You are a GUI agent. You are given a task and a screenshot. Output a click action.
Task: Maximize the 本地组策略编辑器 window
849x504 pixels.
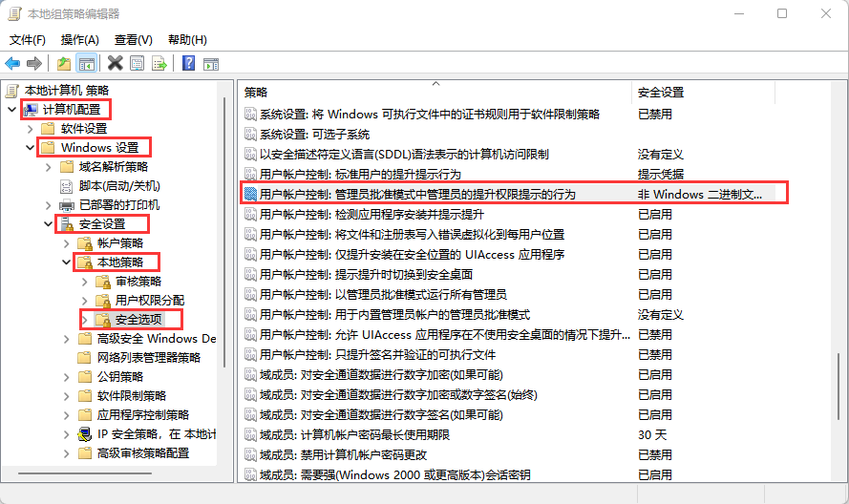pyautogui.click(x=782, y=13)
